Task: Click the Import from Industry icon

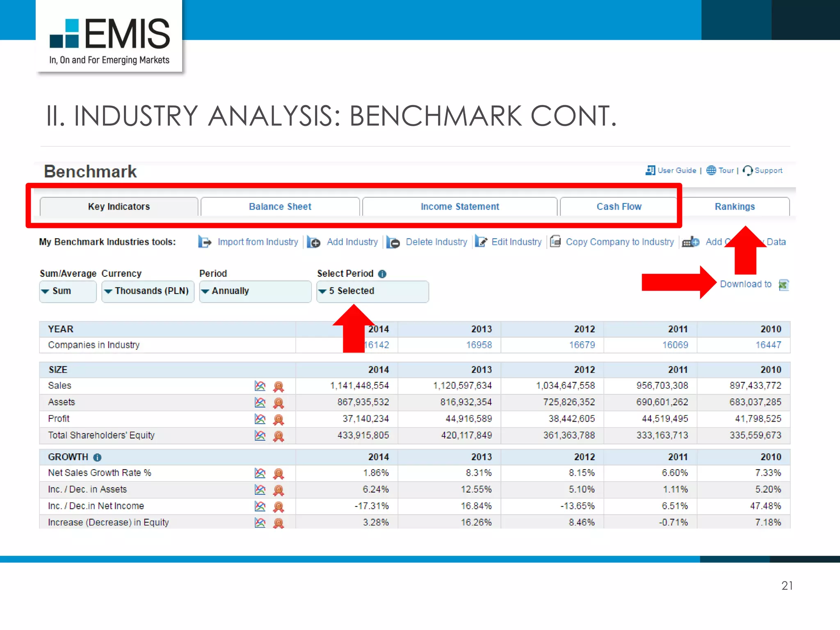Action: (x=205, y=242)
